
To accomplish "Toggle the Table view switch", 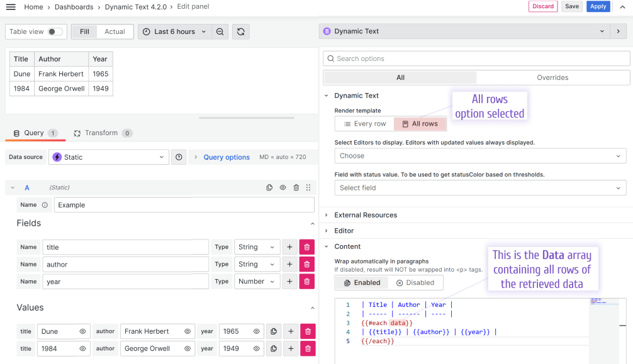I will coord(54,30).
